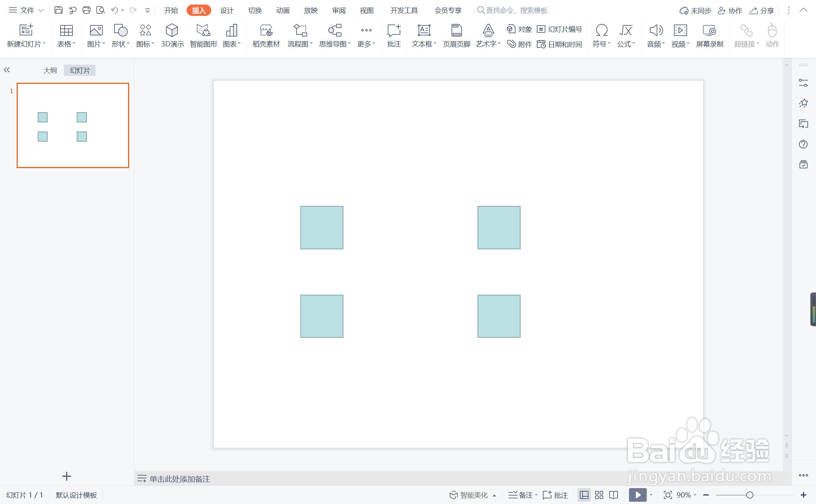816x504 pixels.
Task: Open the 大纲 outline tab
Action: 50,70
